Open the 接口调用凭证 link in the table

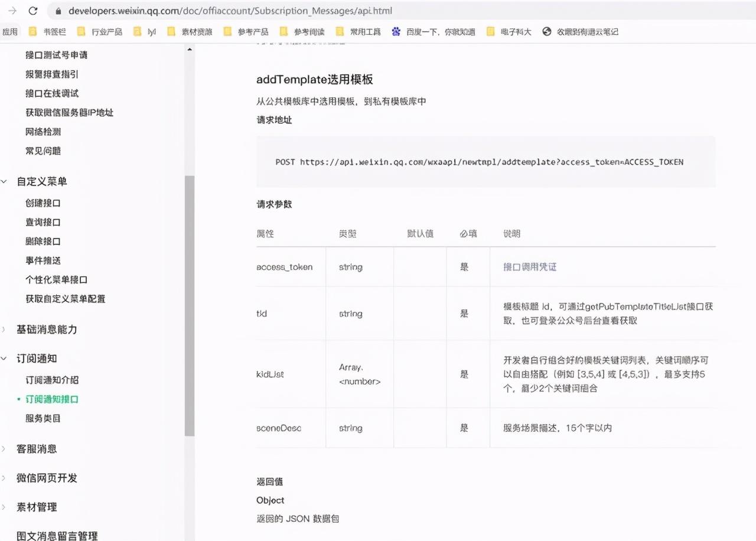coord(530,267)
